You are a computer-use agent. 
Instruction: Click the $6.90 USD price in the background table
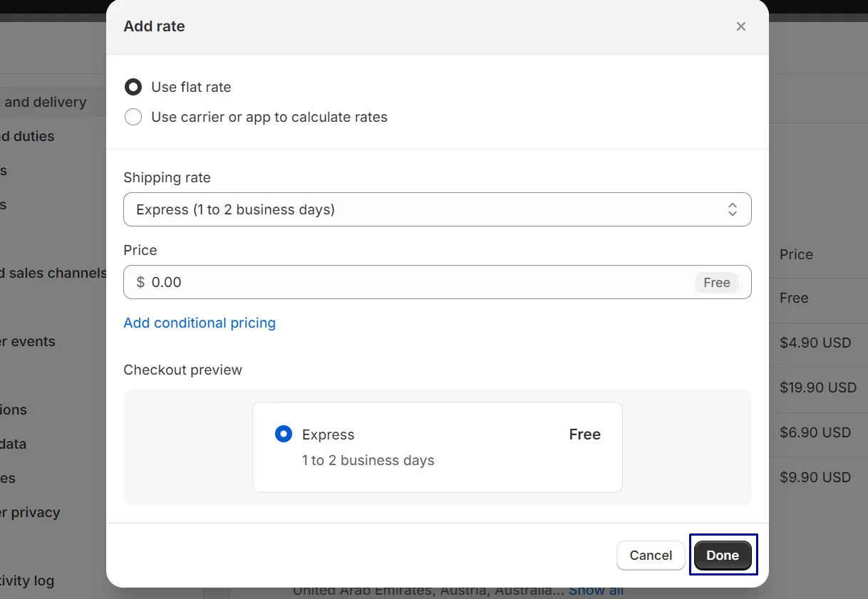815,432
